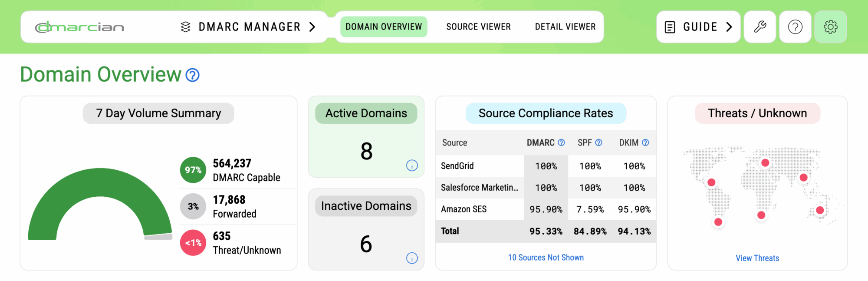The width and height of the screenshot is (868, 281).
Task: Click the dmarcian logo
Action: click(79, 27)
